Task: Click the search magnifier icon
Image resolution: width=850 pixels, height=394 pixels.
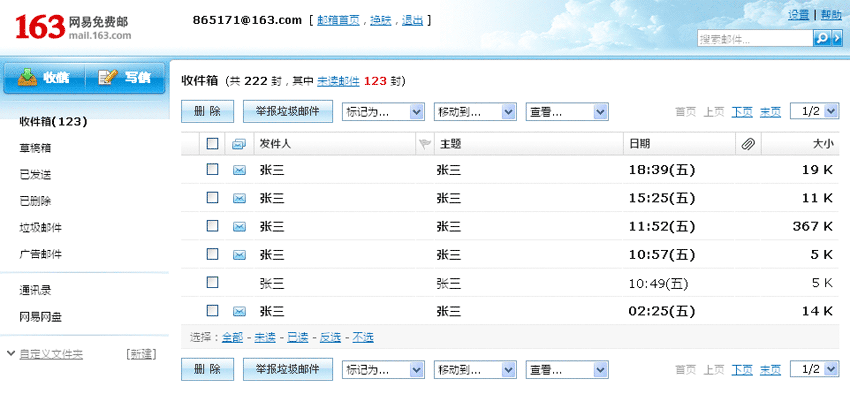Action: pyautogui.click(x=821, y=38)
